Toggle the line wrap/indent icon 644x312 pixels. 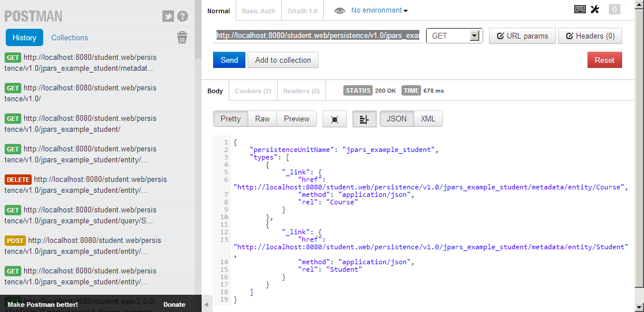364,119
